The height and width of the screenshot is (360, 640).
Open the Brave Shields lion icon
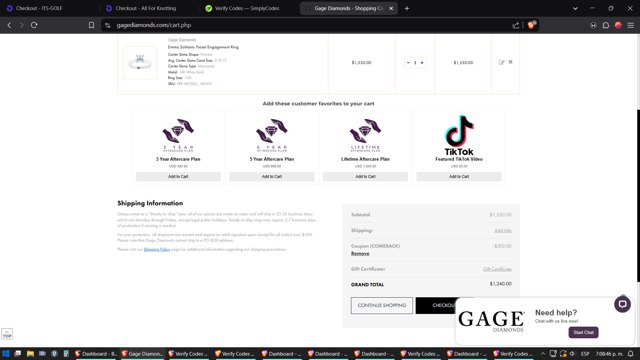[531, 25]
